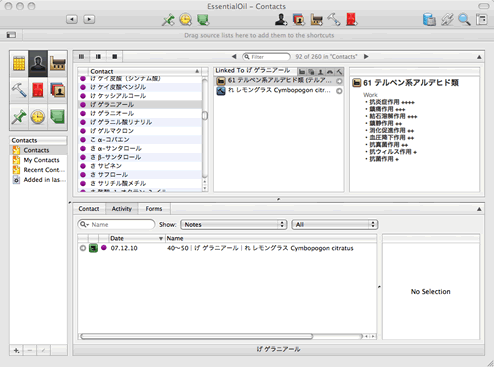Click the hammer toolbar icon
Image resolution: width=494 pixels, height=367 pixels.
pos(334,20)
